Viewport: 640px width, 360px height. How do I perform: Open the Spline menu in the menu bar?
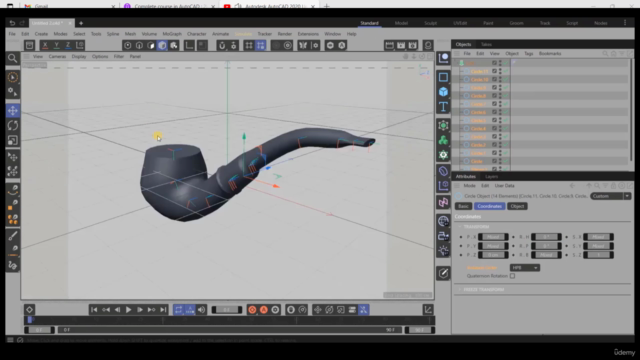113,34
